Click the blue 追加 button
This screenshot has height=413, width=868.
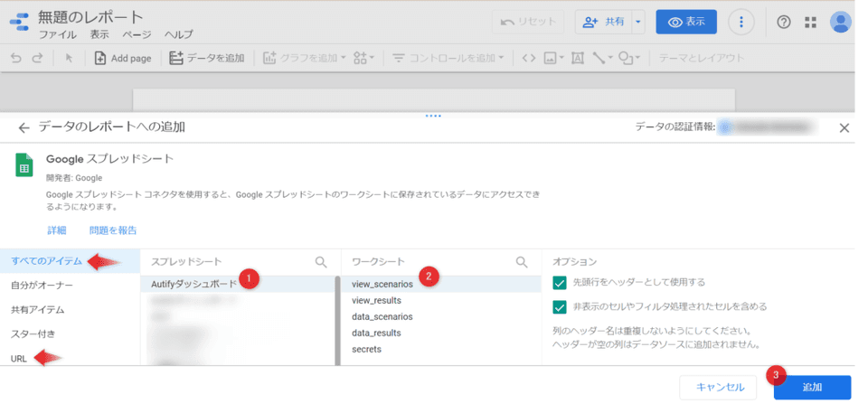(812, 387)
